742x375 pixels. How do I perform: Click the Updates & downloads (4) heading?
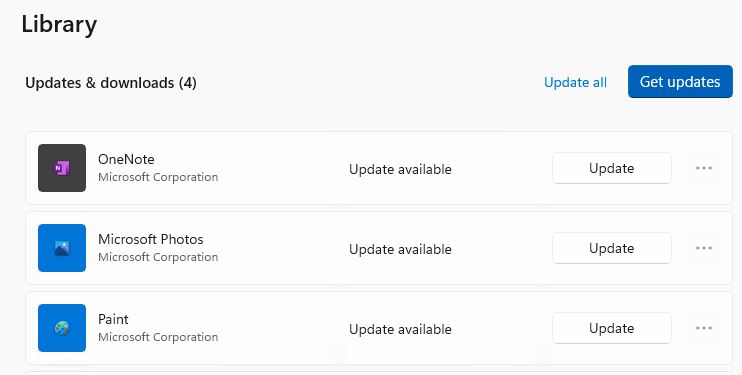111,83
